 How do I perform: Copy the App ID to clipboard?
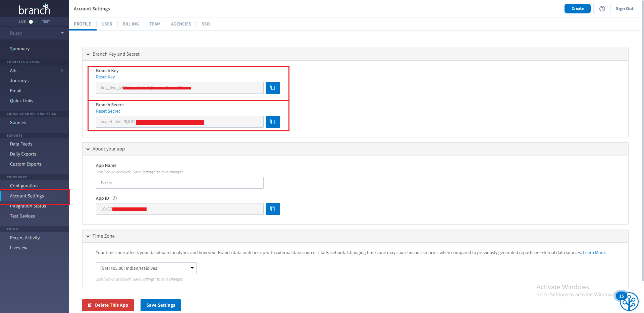coord(273,209)
